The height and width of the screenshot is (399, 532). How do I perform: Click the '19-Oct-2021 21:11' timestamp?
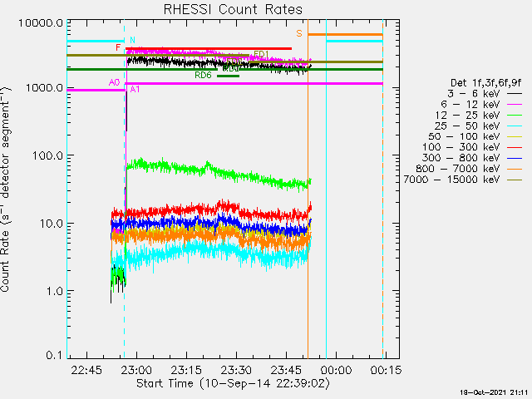[494, 392]
